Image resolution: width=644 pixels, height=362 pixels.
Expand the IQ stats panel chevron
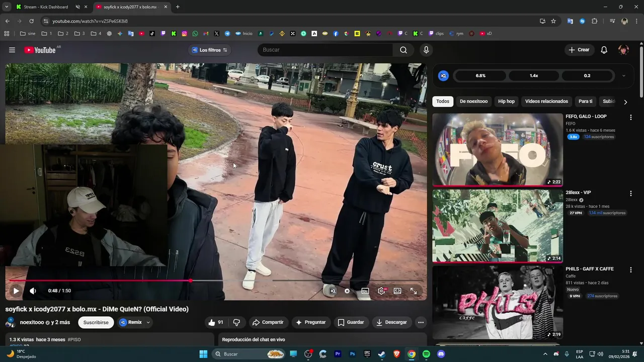click(624, 76)
